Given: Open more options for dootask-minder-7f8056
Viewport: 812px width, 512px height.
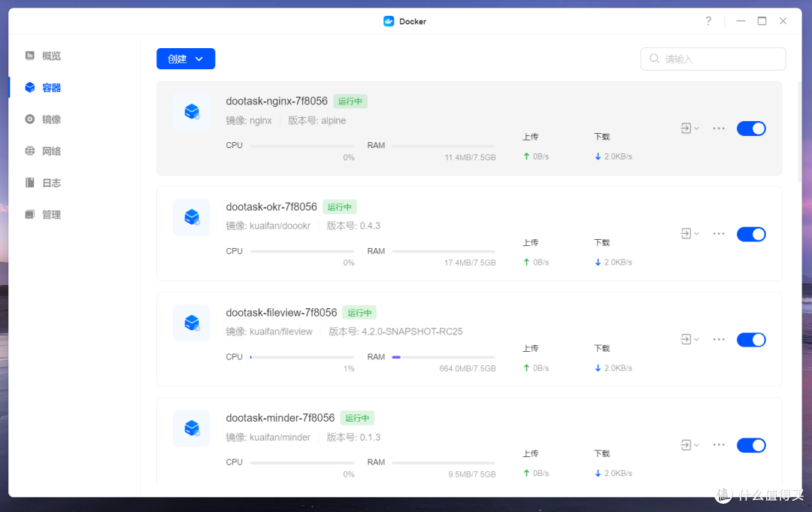Looking at the screenshot, I should (x=719, y=445).
